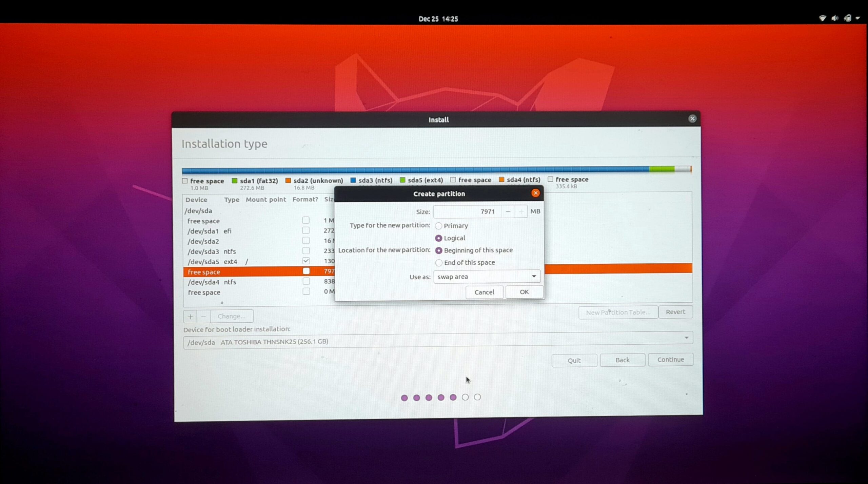
Task: Click the disk partition usage bar
Action: tap(436, 169)
